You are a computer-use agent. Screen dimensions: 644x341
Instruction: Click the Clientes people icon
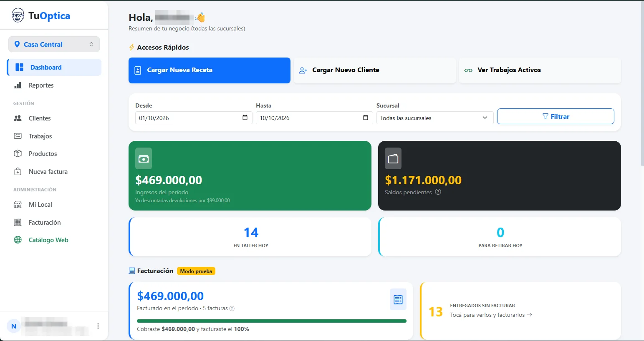tap(18, 118)
